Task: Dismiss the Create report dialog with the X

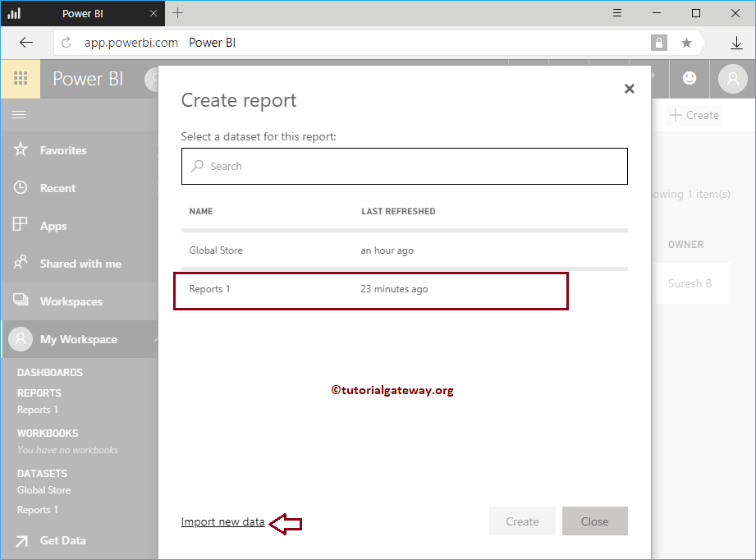Action: (x=630, y=88)
